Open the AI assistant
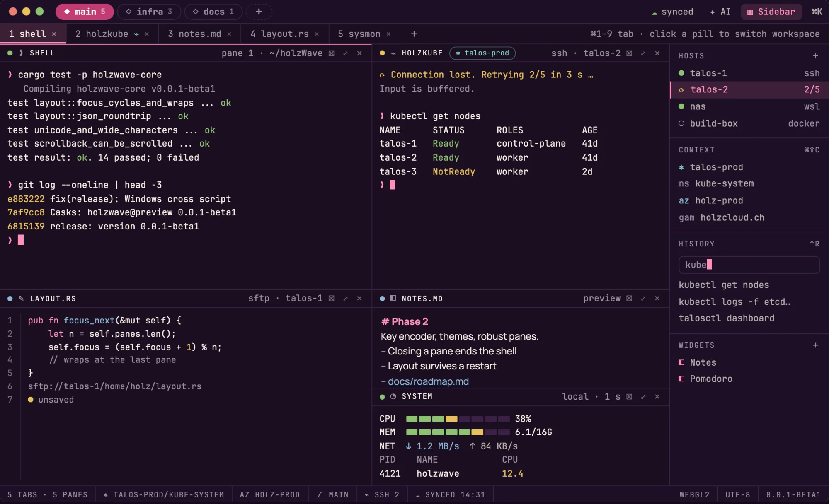This screenshot has width=829, height=504. 720,12
